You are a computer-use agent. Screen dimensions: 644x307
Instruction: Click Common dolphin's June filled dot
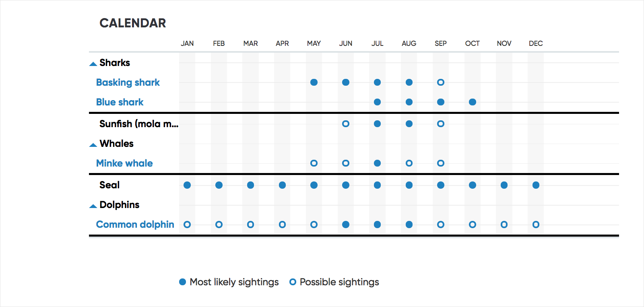[x=346, y=225]
